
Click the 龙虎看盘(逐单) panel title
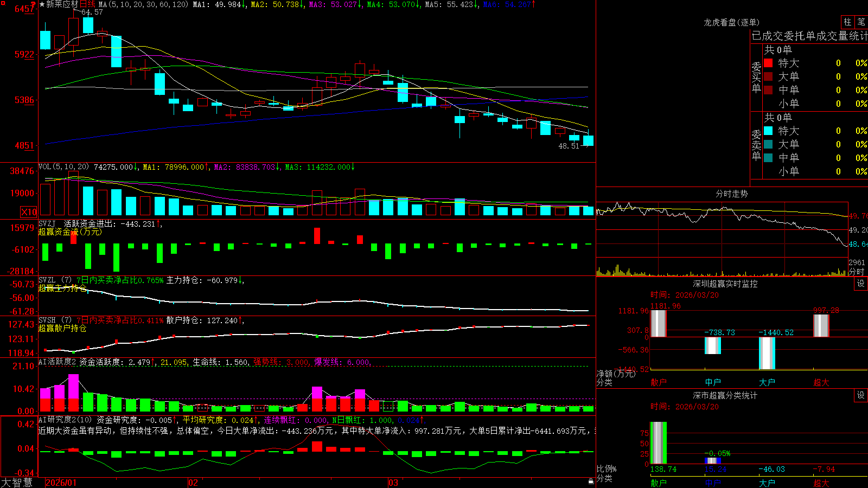pyautogui.click(x=731, y=22)
